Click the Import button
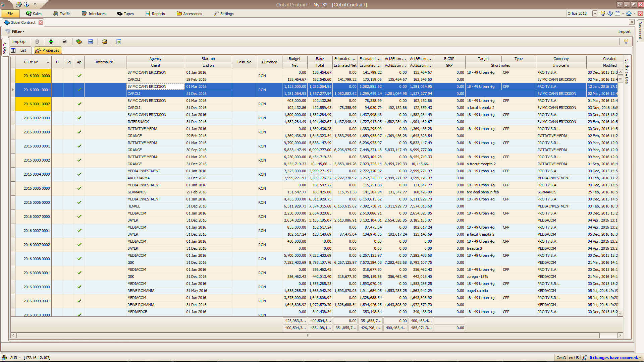 pos(624,32)
